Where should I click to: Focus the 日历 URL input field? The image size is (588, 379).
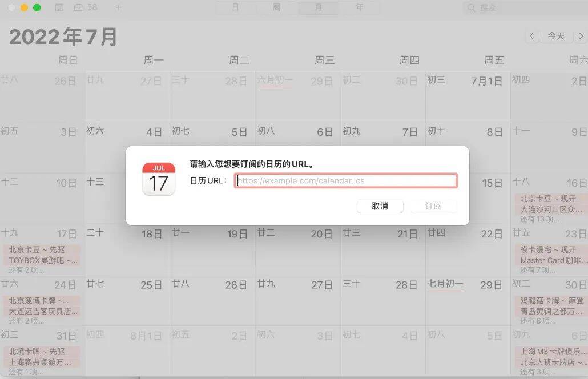pyautogui.click(x=346, y=181)
